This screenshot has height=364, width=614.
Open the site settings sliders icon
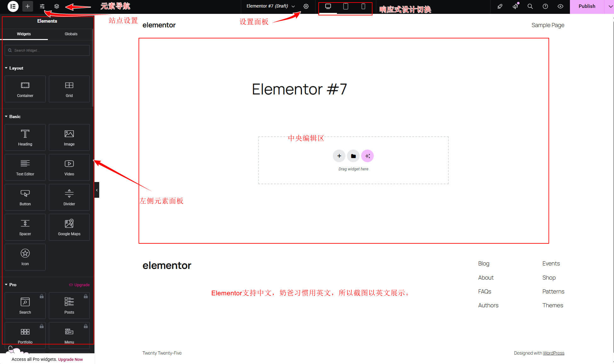pyautogui.click(x=42, y=6)
